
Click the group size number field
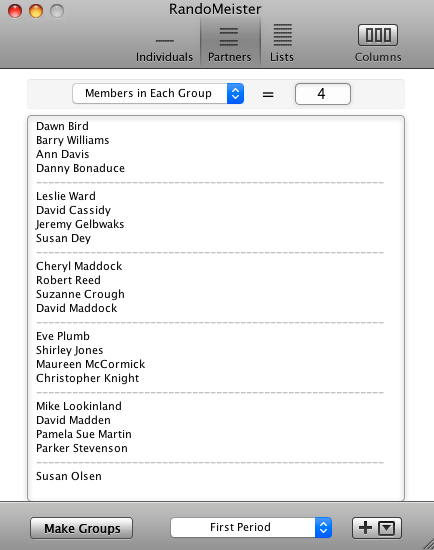[x=323, y=94]
